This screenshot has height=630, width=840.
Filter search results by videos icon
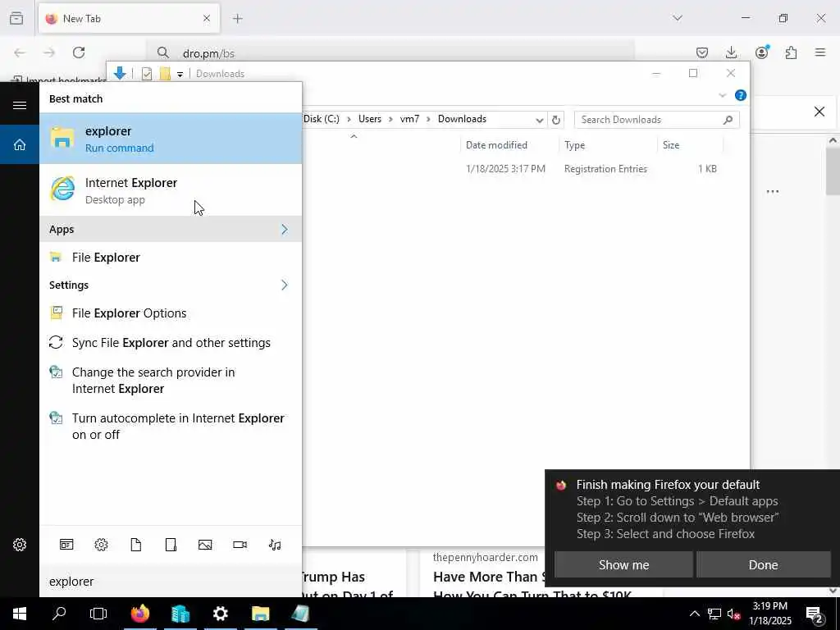240,545
